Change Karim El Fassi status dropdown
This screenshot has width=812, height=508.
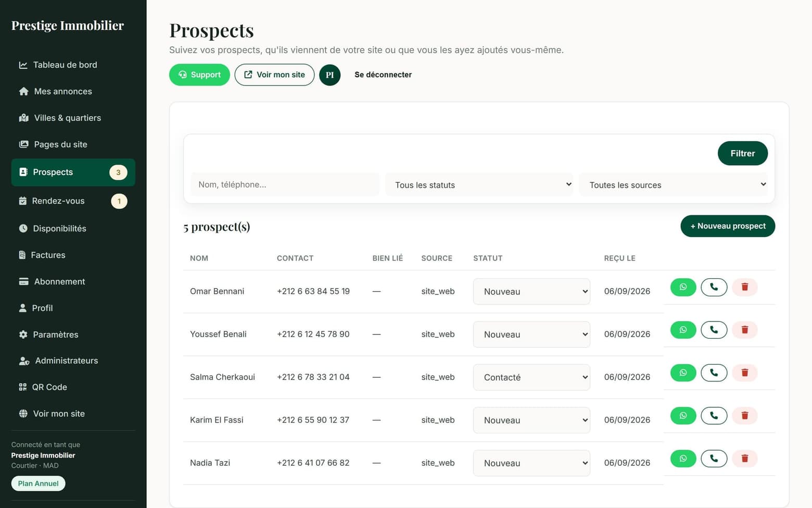(x=531, y=420)
